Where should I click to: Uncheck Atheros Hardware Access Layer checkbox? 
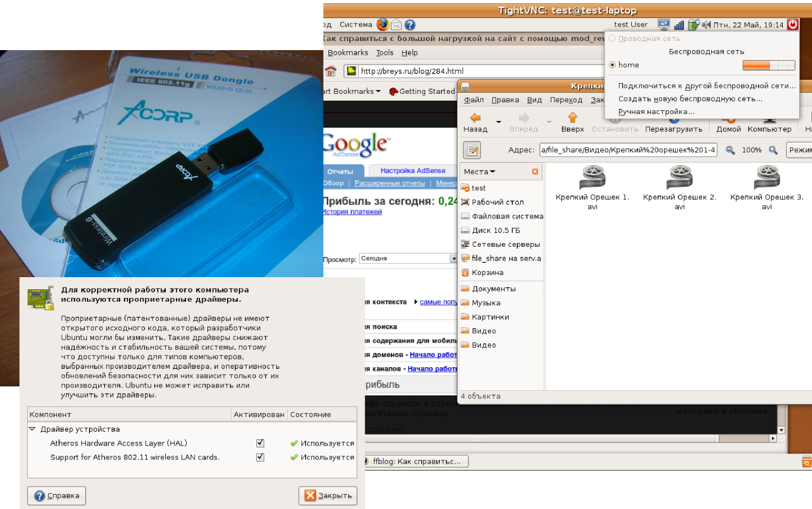[260, 443]
